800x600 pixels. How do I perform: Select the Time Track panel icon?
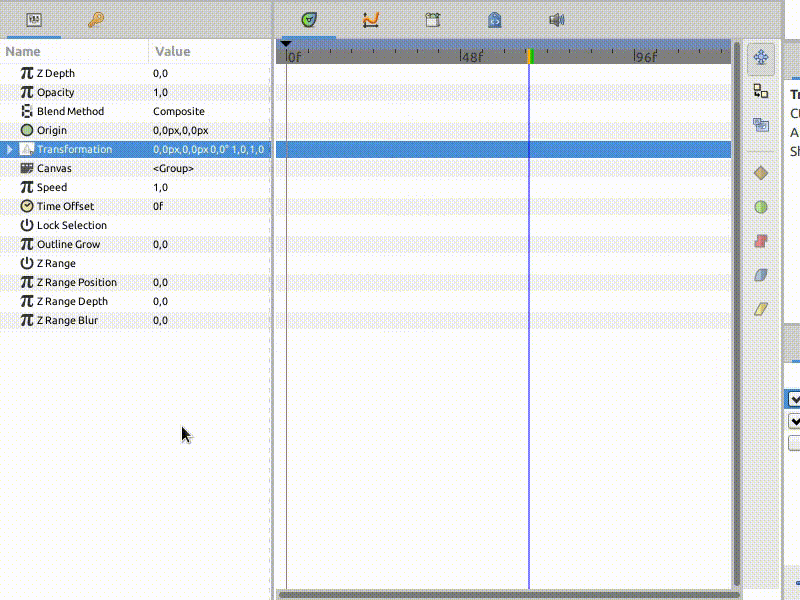click(309, 19)
